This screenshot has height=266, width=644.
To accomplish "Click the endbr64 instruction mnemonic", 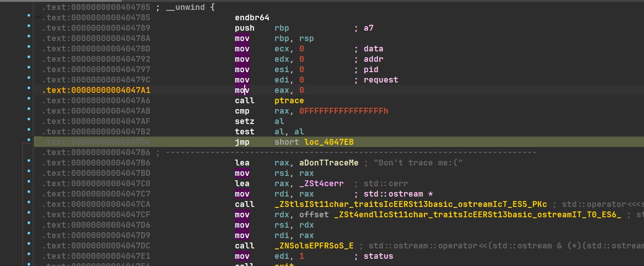I will pos(252,18).
